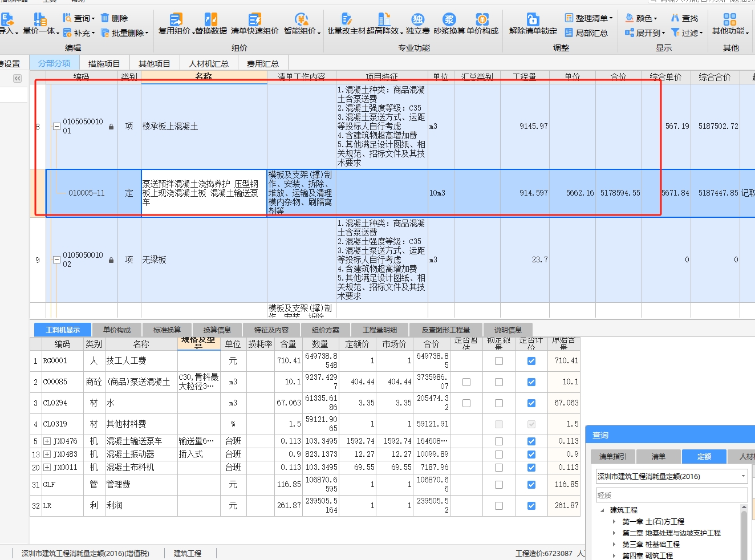Open the 换算信息 lower tab
This screenshot has width=755, height=560.
[217, 330]
